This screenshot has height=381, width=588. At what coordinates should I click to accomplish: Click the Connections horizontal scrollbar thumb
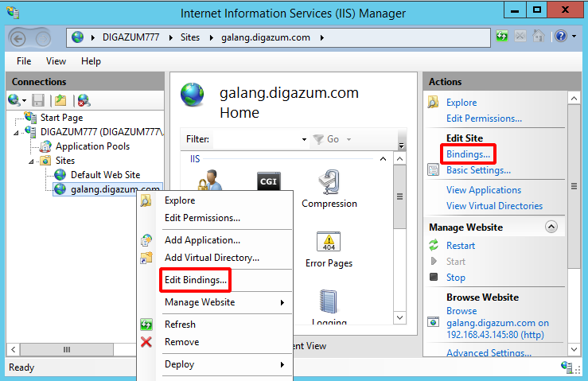67,349
